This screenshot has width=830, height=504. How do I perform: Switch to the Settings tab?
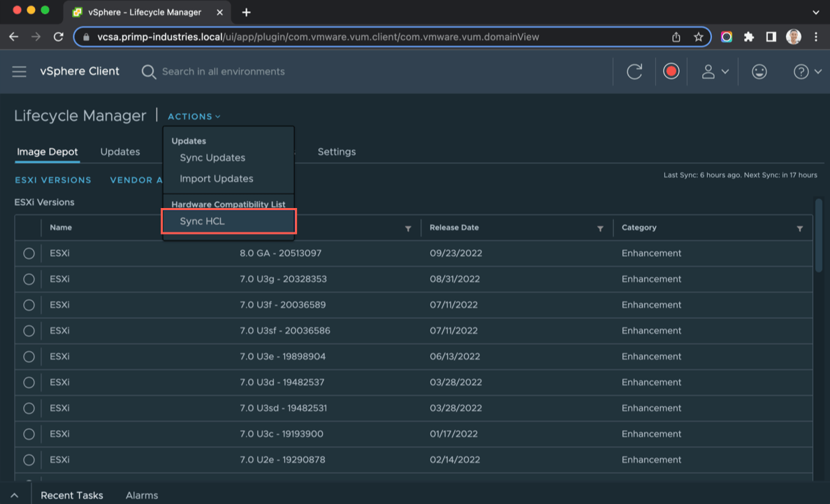click(337, 151)
